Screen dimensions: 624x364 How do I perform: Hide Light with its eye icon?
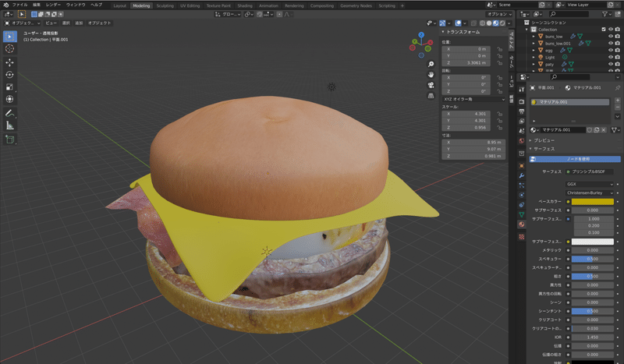tap(611, 57)
